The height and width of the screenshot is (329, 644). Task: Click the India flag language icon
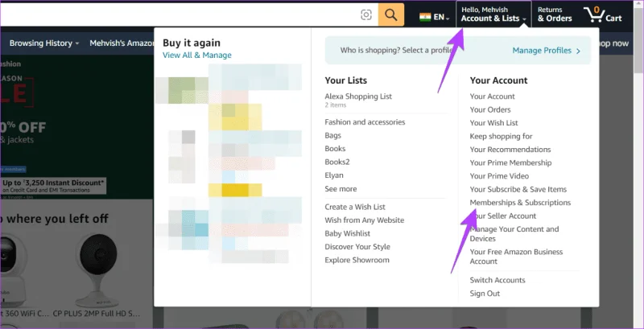point(425,17)
